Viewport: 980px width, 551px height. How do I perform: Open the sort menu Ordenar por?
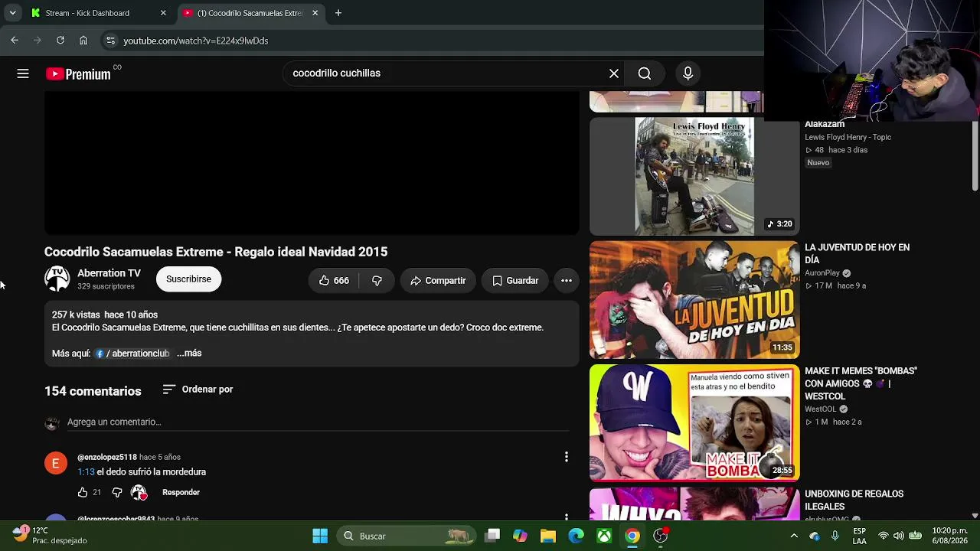click(x=198, y=390)
